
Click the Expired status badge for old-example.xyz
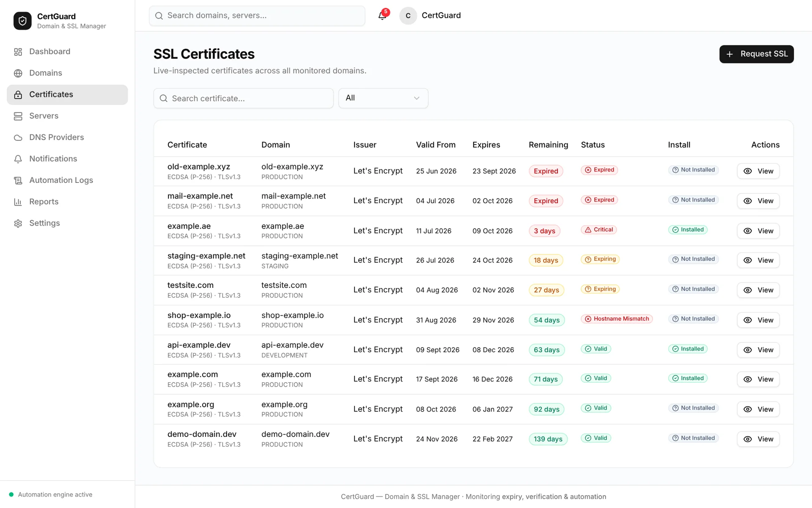click(x=599, y=170)
